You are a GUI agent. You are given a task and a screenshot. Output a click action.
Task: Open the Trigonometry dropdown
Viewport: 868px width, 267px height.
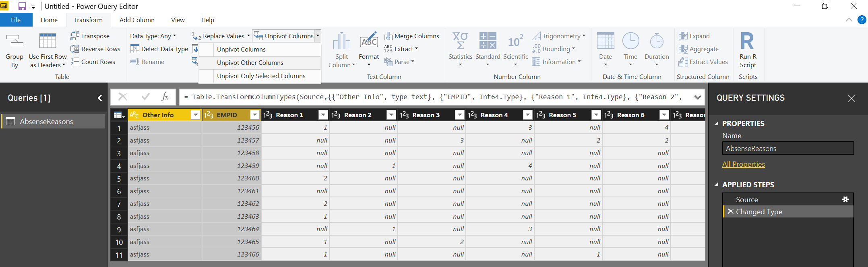pyautogui.click(x=559, y=36)
